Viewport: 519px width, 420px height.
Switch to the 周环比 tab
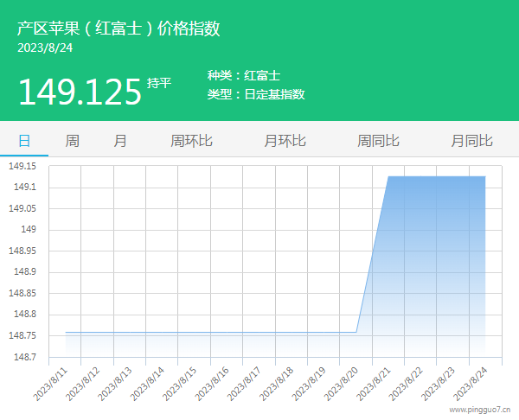pyautogui.click(x=191, y=141)
